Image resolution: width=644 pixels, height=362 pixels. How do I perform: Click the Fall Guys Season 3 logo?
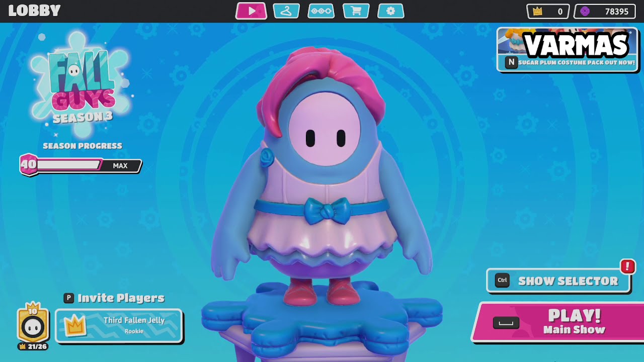[81, 84]
